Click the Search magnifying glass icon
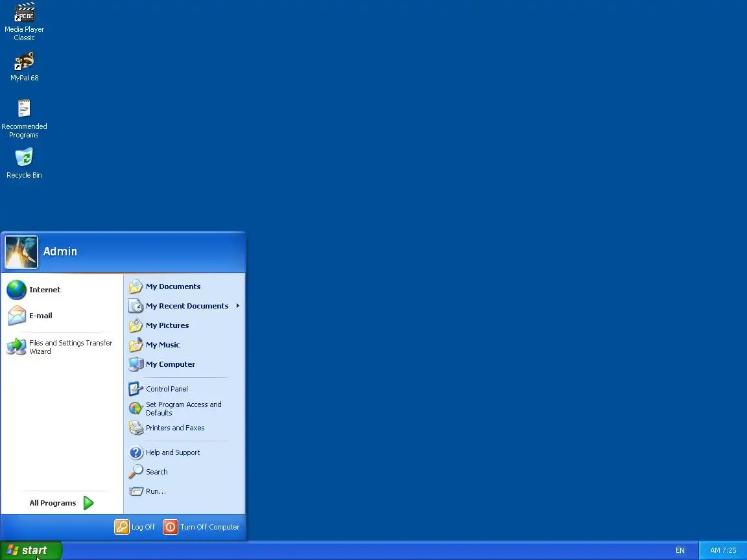Image resolution: width=747 pixels, height=560 pixels. pyautogui.click(x=136, y=471)
